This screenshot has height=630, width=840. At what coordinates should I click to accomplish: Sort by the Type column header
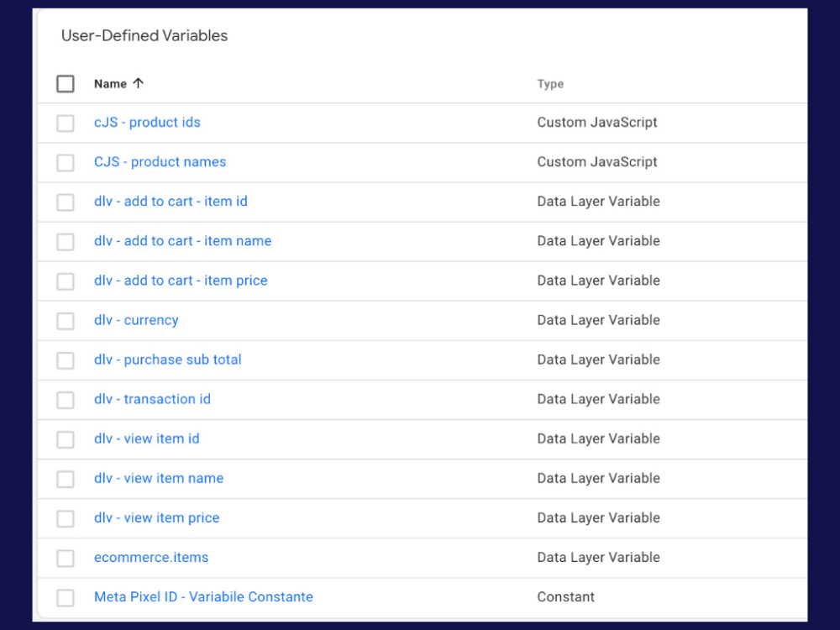pyautogui.click(x=550, y=83)
